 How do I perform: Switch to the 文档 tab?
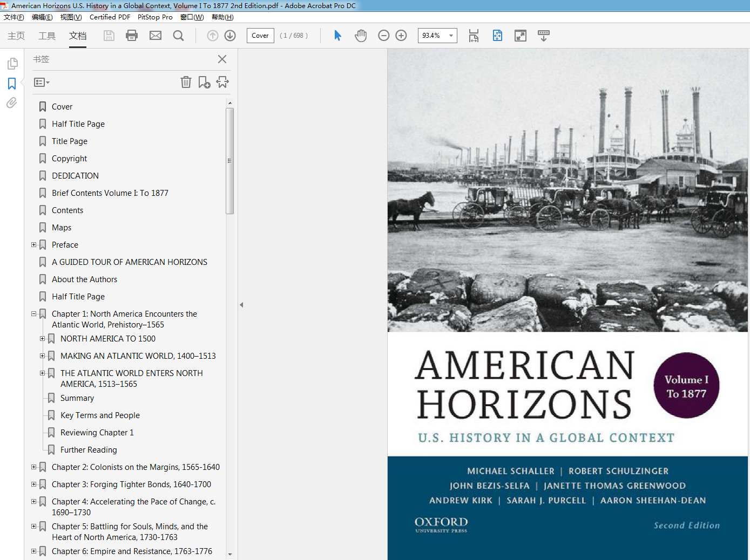(78, 36)
